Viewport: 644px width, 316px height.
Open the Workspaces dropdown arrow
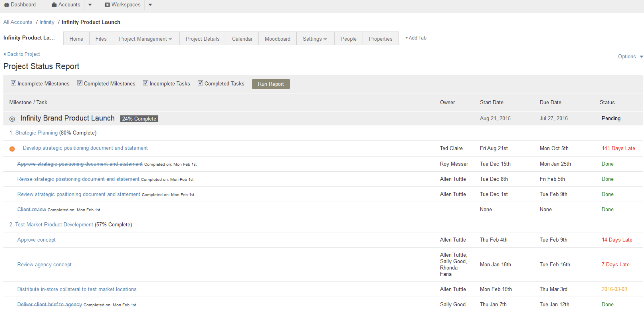[x=150, y=5]
